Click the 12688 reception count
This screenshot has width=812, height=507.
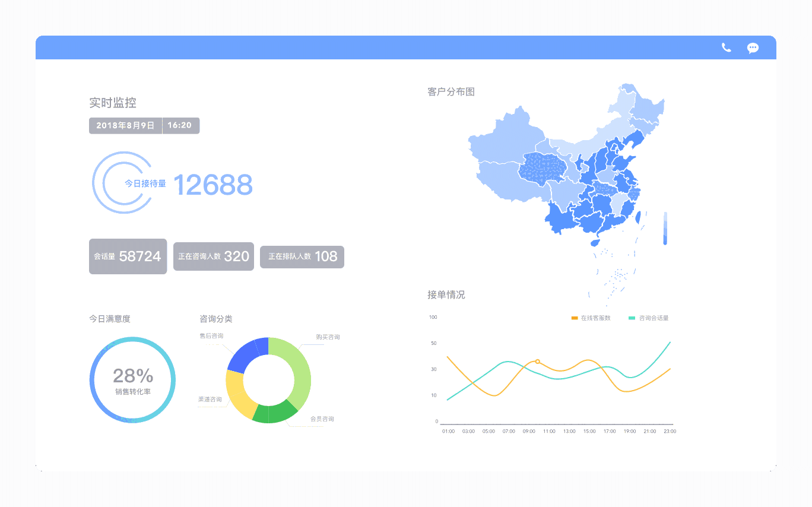213,185
